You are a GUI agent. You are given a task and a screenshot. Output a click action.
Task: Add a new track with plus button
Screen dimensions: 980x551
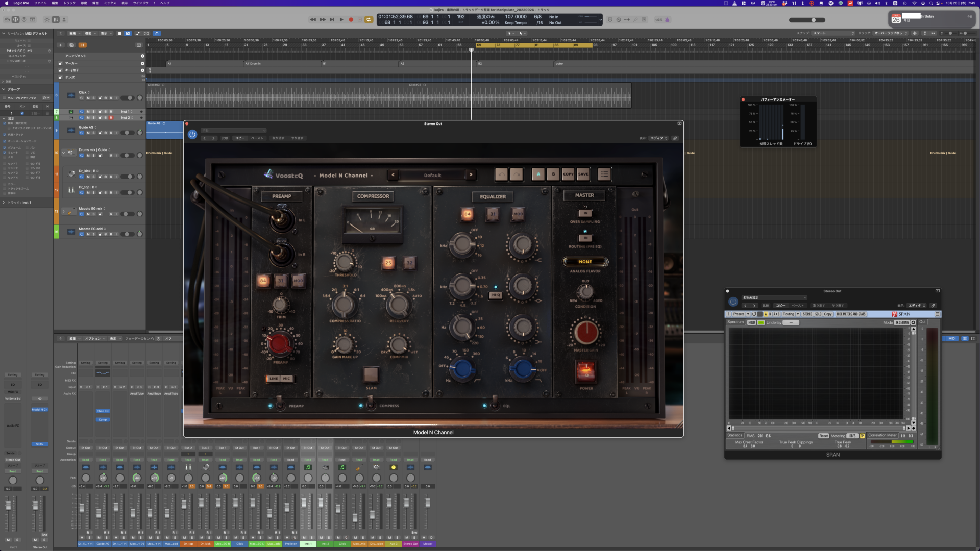[61, 45]
